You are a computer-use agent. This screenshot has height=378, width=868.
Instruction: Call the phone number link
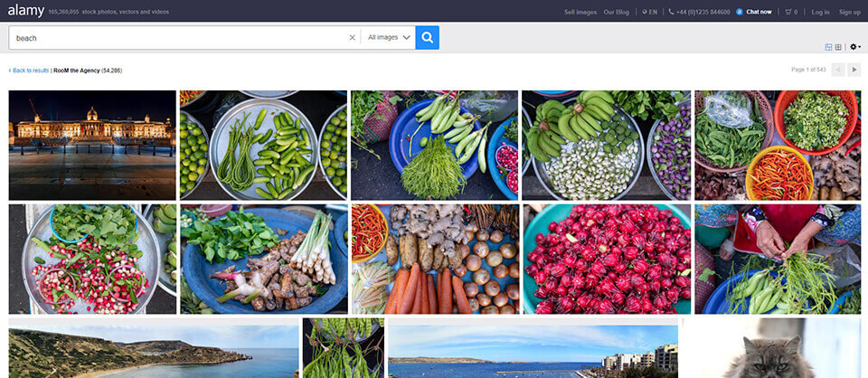click(x=699, y=12)
